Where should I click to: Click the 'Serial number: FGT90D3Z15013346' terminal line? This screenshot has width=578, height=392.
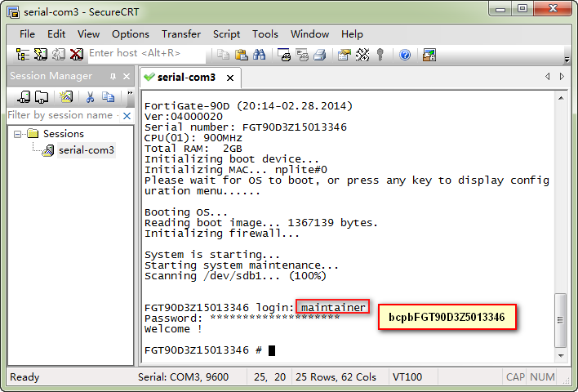(x=246, y=127)
